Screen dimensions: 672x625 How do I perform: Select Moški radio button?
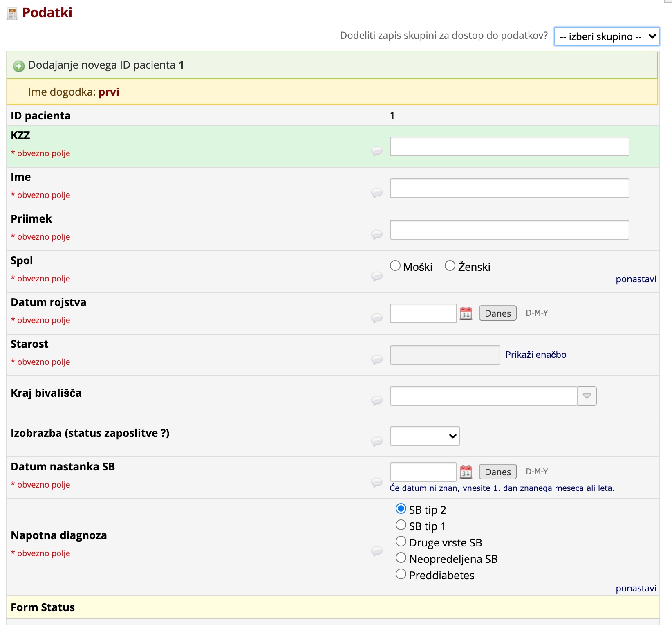(x=395, y=266)
